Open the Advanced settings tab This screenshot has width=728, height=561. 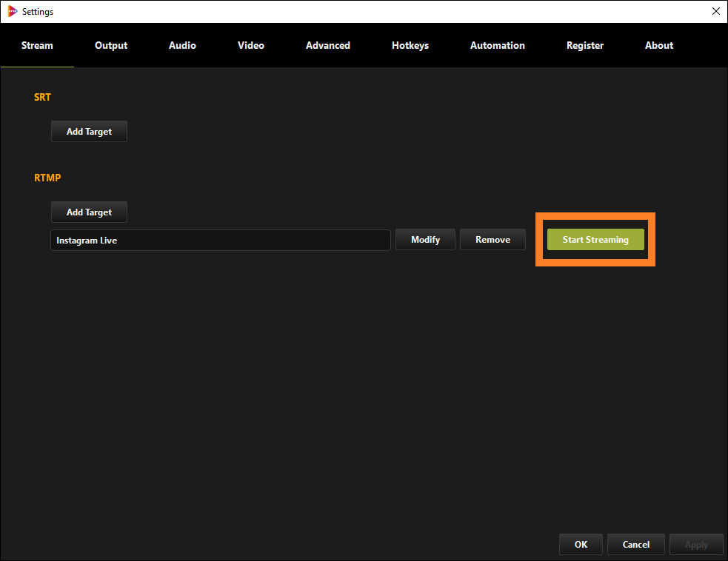(327, 45)
